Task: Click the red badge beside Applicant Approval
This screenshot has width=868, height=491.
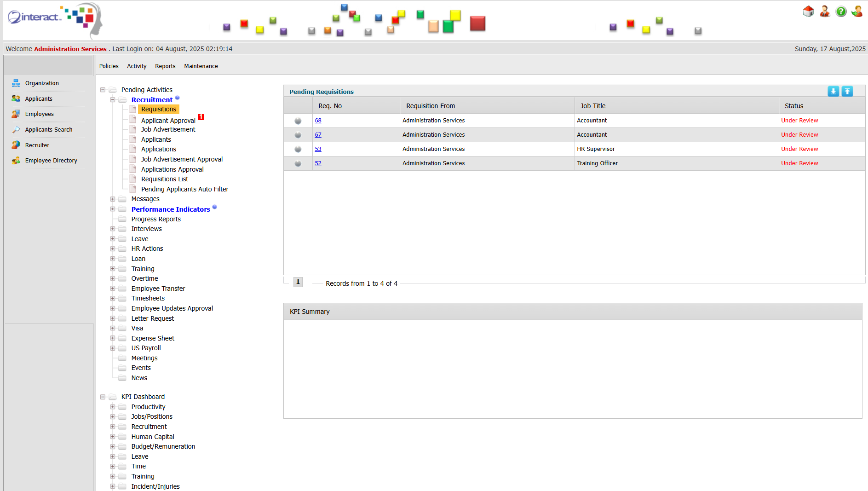Action: 201,117
